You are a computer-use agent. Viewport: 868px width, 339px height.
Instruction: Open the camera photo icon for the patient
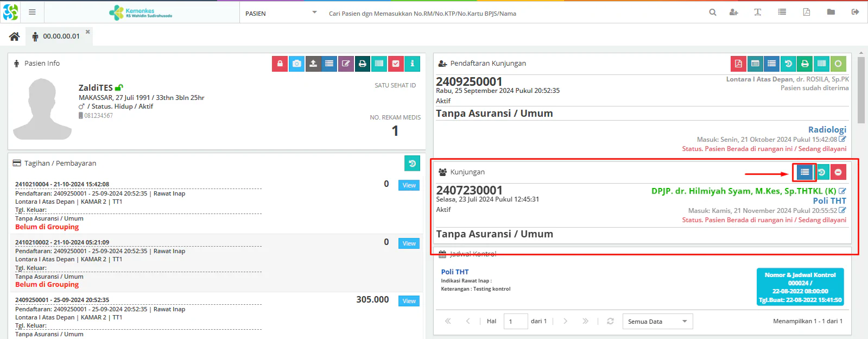click(296, 64)
